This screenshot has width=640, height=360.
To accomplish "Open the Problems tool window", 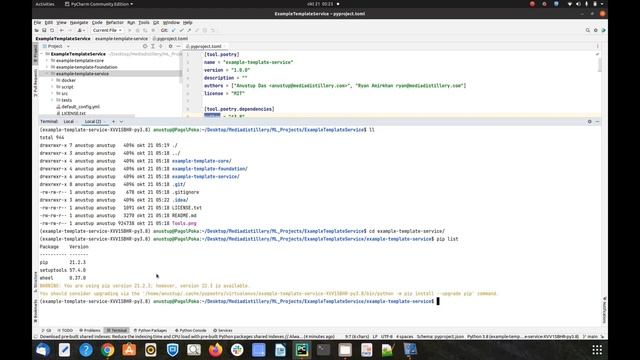I will (x=90, y=330).
